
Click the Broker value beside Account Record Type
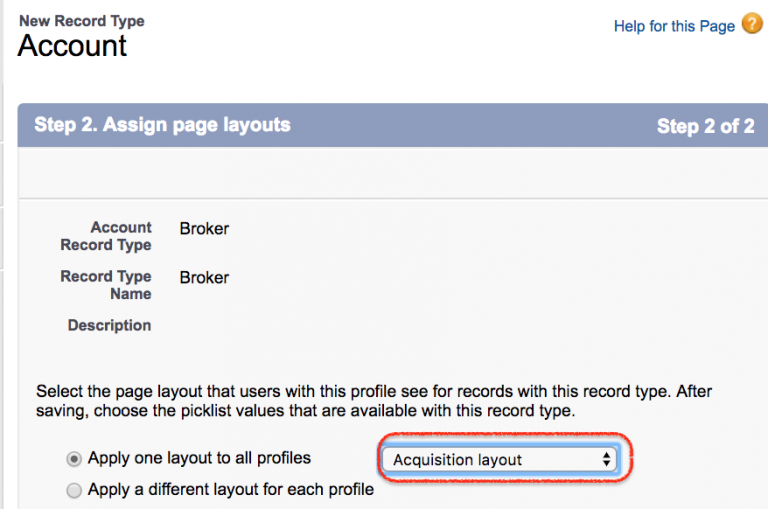[204, 229]
